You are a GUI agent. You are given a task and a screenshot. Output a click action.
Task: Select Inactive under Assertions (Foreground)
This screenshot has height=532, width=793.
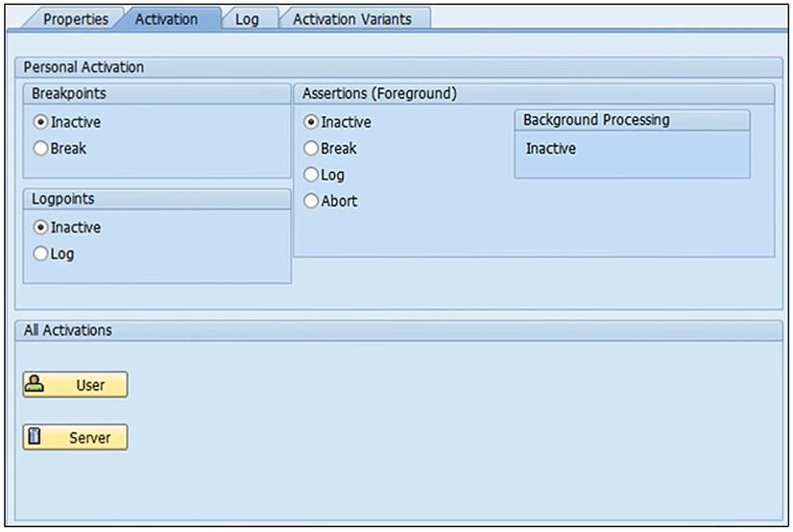click(x=311, y=122)
